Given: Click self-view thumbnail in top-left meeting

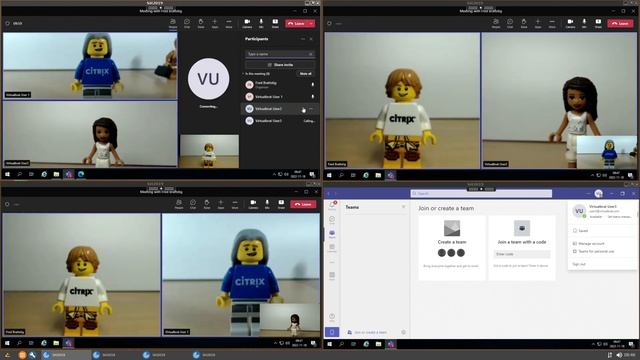Looking at the screenshot, I should click(209, 151).
